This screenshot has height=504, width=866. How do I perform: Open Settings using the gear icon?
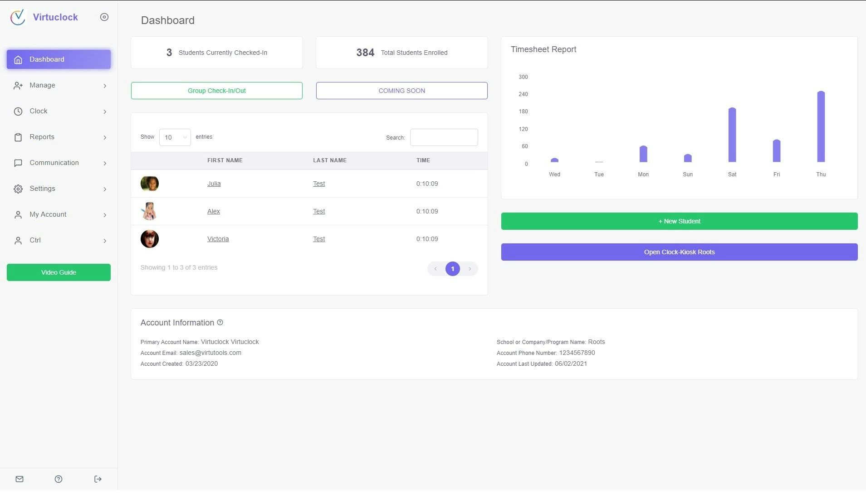click(x=18, y=189)
